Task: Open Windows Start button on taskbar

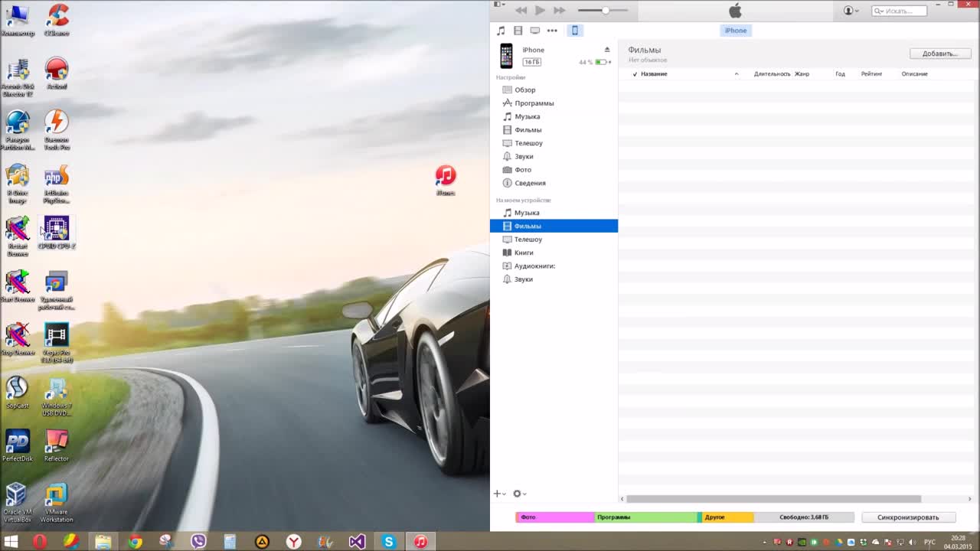Action: 11,542
